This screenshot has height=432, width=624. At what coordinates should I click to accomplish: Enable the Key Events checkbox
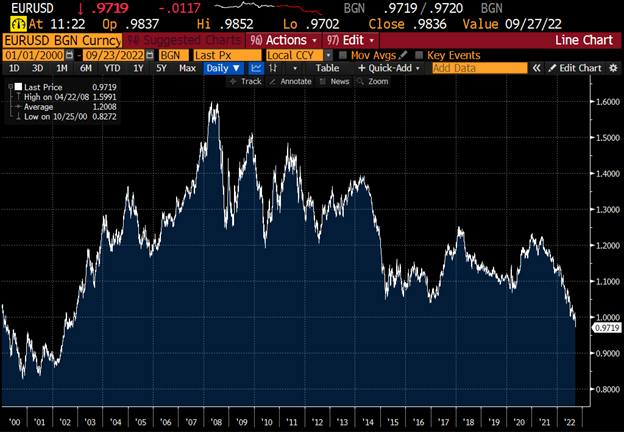click(417, 54)
